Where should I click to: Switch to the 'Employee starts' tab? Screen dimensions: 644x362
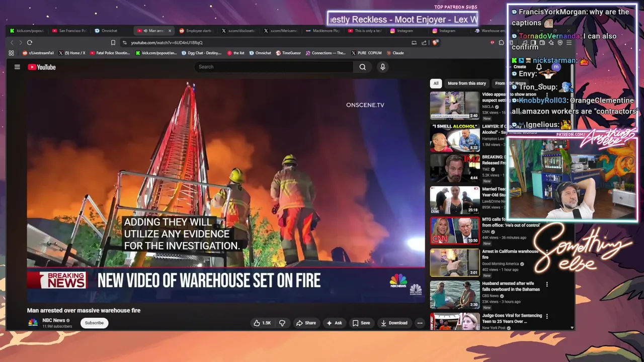coord(195,31)
